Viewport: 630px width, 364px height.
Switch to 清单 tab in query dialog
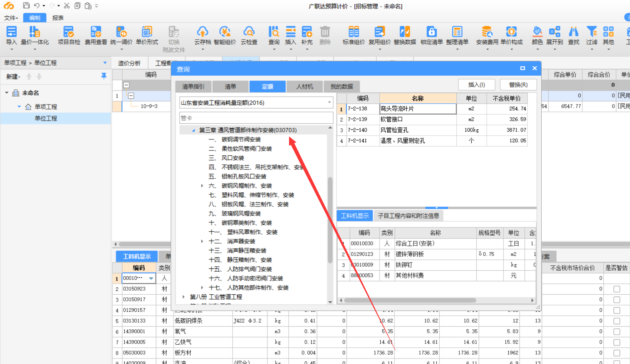pos(230,86)
